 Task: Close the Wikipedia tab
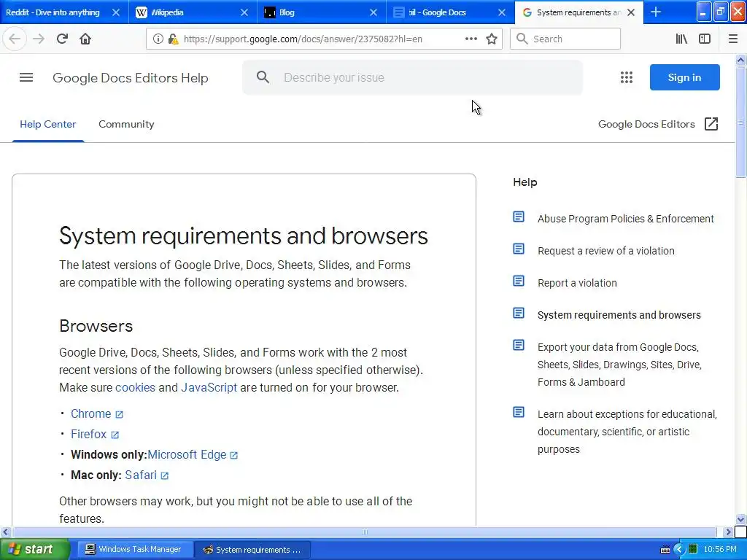tap(244, 12)
